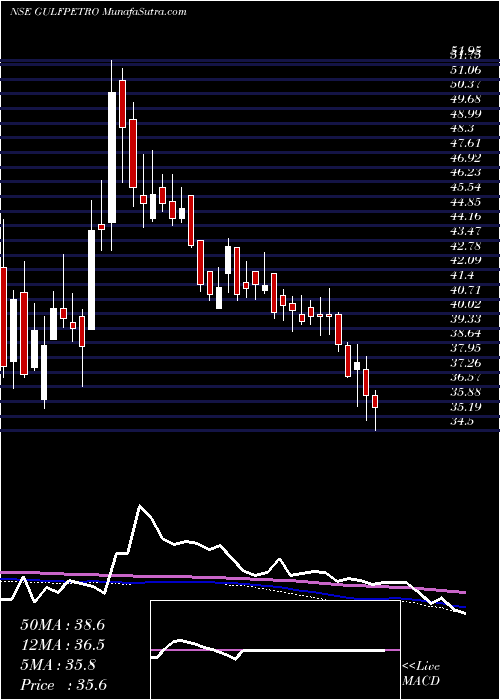Choose the 44.85 price axis label

[x=466, y=202]
